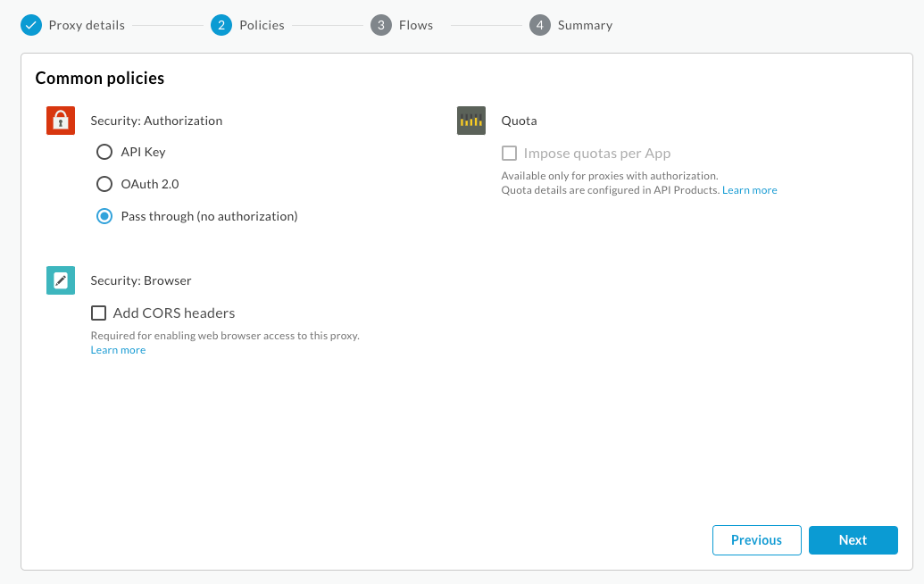Enable the Add CORS headers checkbox

(98, 313)
